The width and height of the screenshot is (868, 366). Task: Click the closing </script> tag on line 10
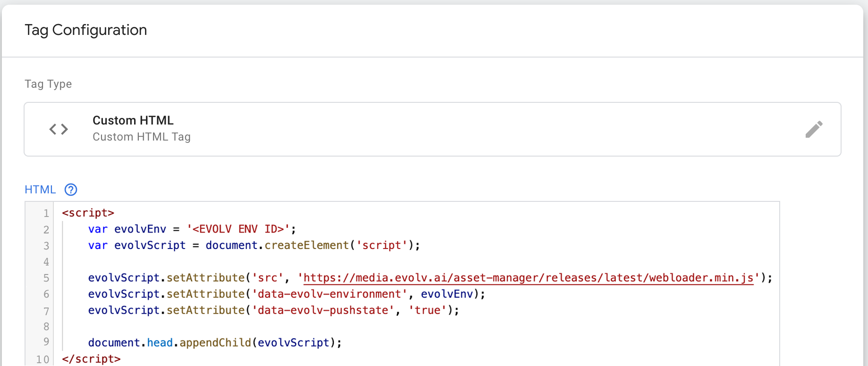(x=91, y=359)
